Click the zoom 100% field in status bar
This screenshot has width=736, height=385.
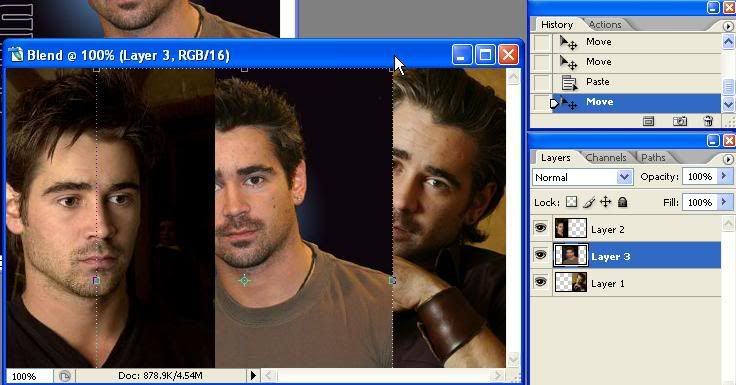tap(29, 376)
